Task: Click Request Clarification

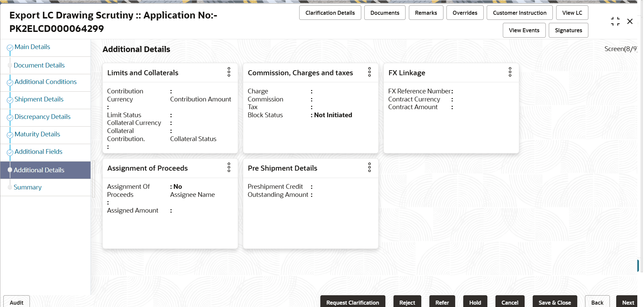Action: coord(353,302)
